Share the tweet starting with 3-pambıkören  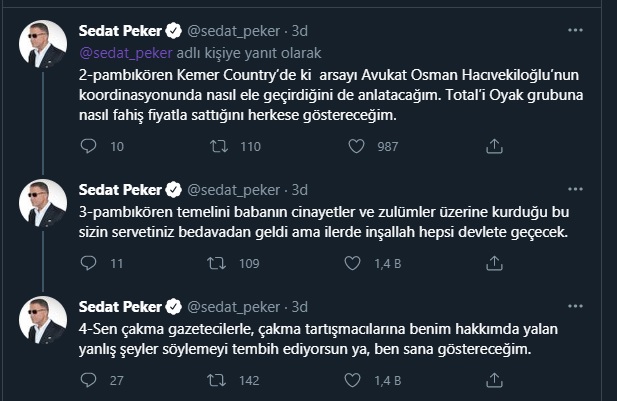coord(491,264)
